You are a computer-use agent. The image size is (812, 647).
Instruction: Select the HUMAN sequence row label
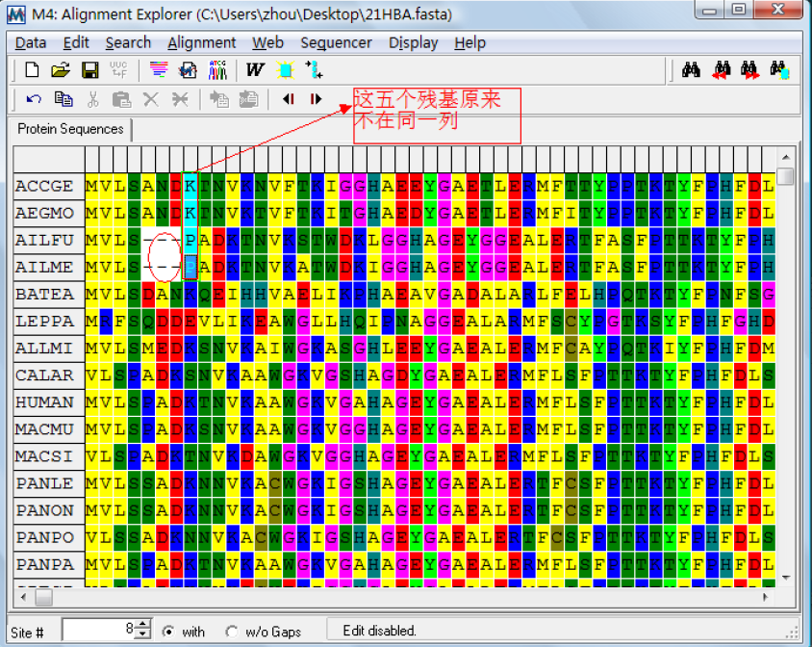[49, 401]
